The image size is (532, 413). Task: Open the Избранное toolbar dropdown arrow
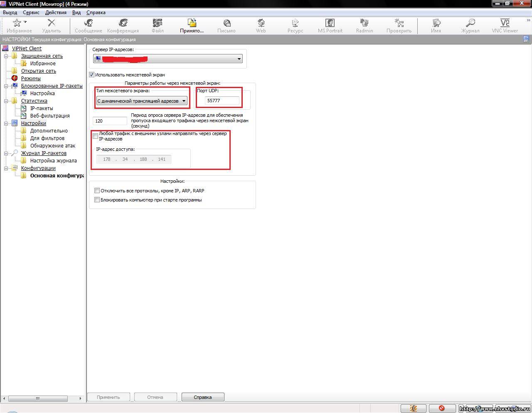click(x=25, y=22)
